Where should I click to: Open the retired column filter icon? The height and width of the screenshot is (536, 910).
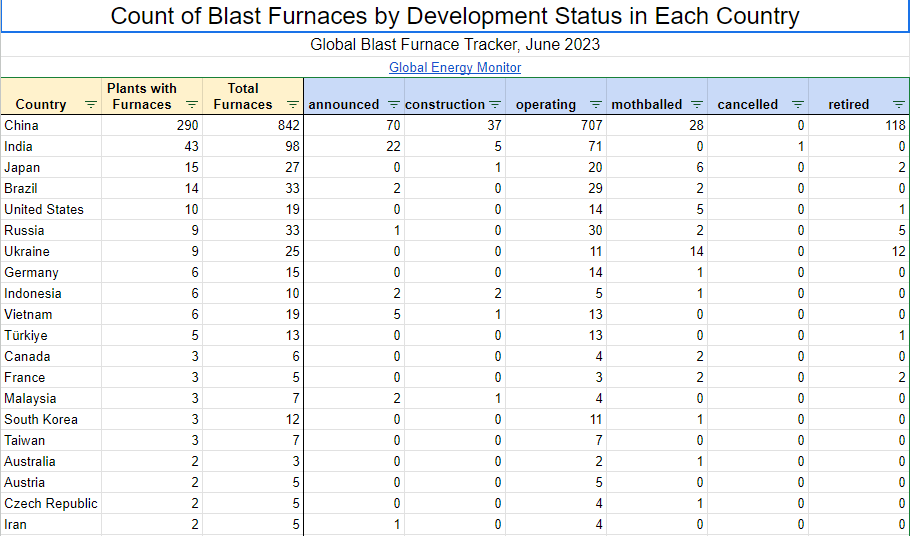pos(898,104)
